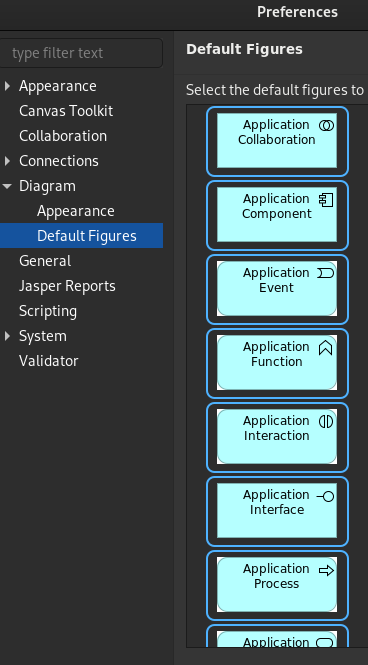Click the type filter text field
Image resolution: width=368 pixels, height=665 pixels.
pos(81,53)
